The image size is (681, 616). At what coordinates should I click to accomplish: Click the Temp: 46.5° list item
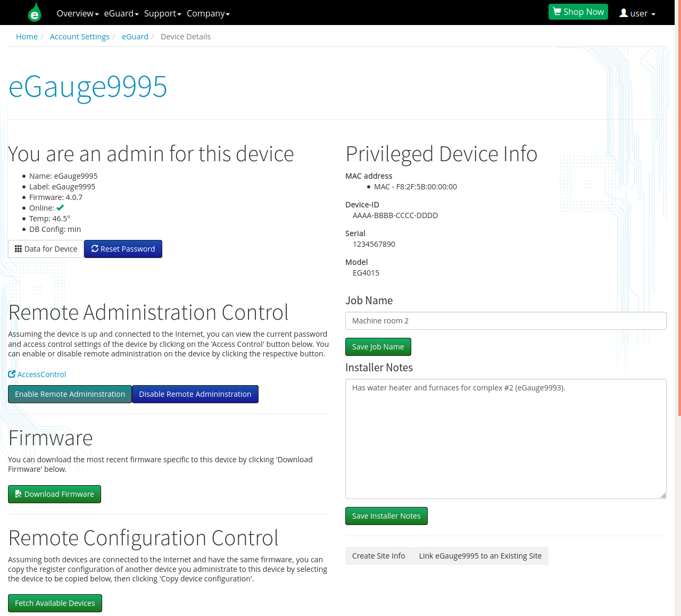(49, 219)
